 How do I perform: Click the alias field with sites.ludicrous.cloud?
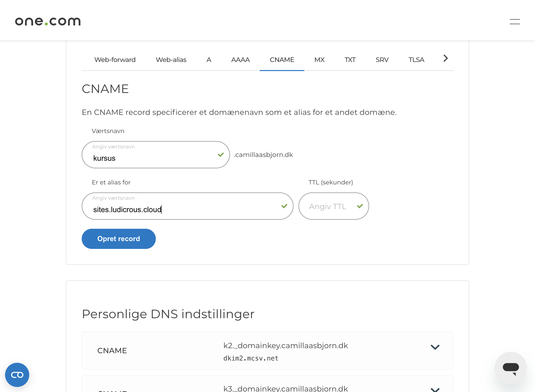coord(187,206)
